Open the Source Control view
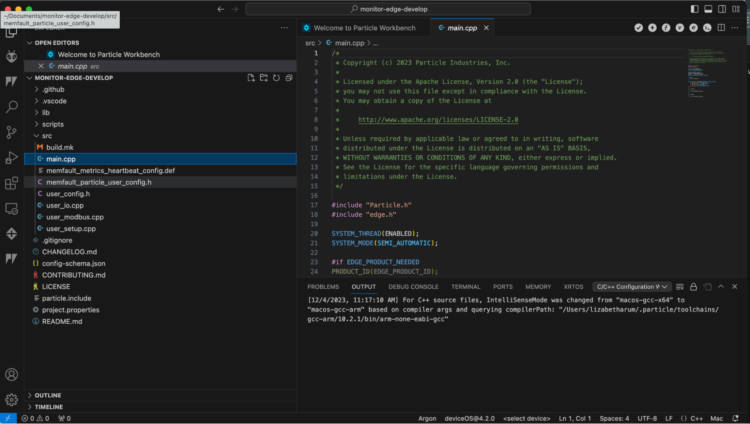 11,131
